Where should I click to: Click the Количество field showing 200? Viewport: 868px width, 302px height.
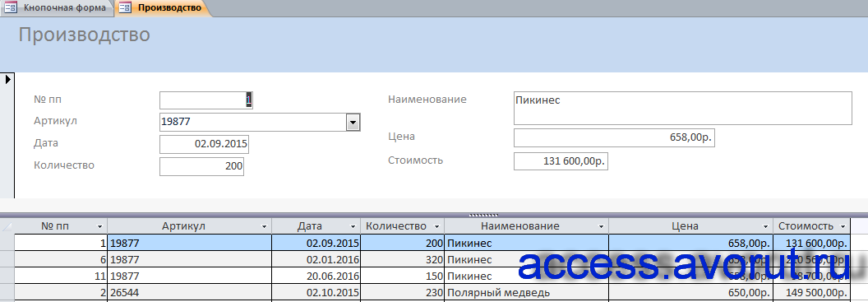(x=201, y=166)
